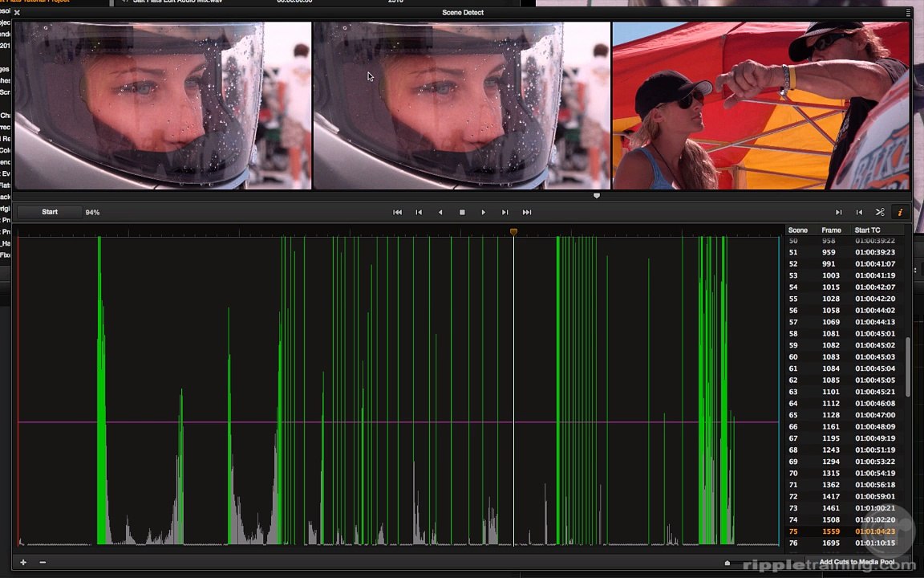Select scene 64 row
This screenshot has width=924, height=578.
coord(845,404)
